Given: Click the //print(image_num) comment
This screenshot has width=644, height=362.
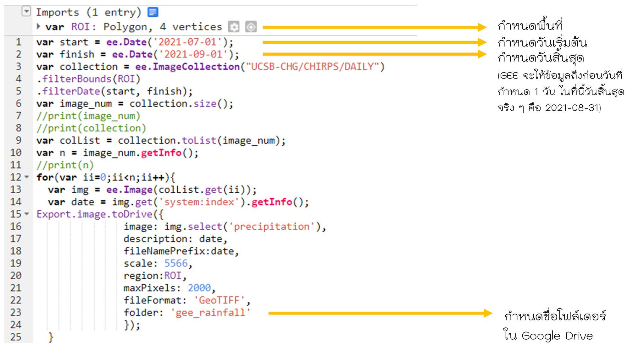Looking at the screenshot, I should (88, 116).
